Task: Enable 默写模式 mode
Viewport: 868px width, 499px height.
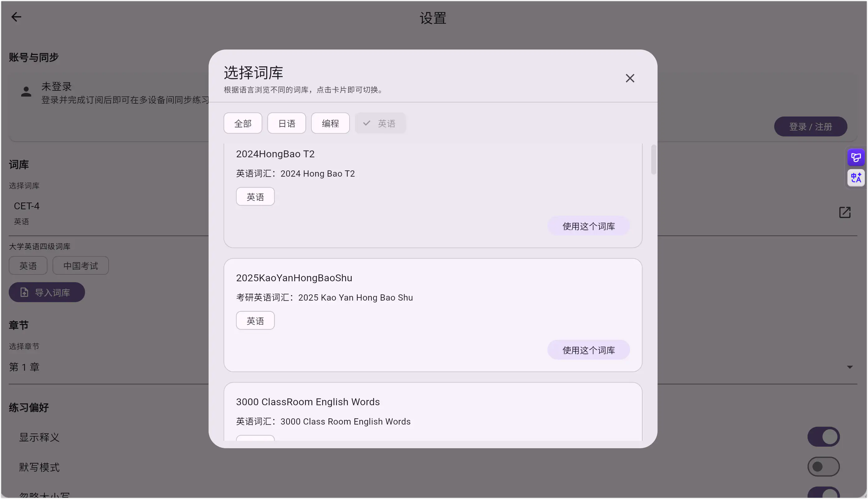Action: point(823,466)
